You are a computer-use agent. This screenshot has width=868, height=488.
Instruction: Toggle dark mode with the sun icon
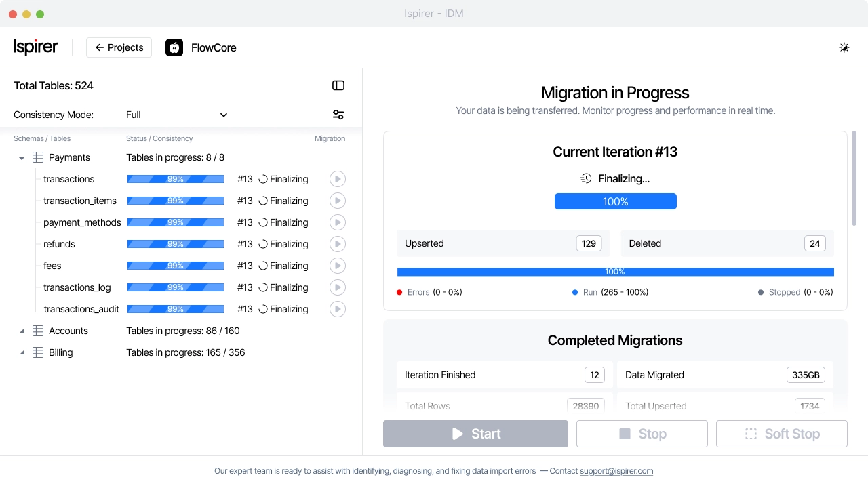(844, 47)
